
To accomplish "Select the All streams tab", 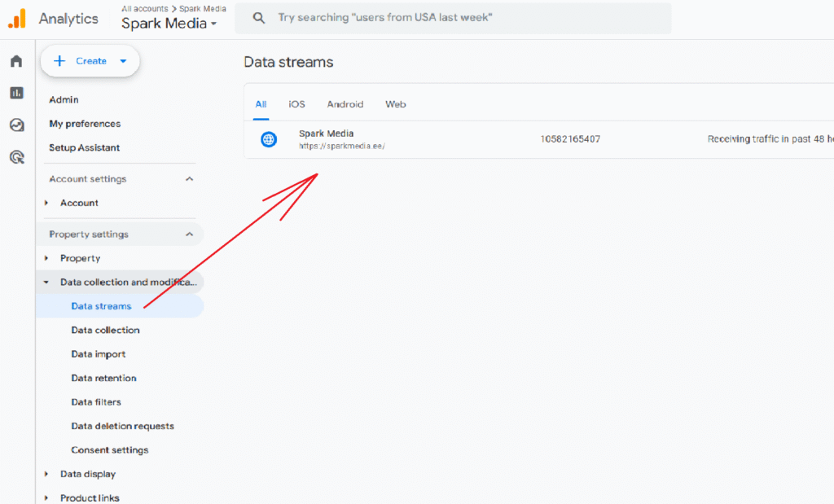I will pyautogui.click(x=261, y=104).
